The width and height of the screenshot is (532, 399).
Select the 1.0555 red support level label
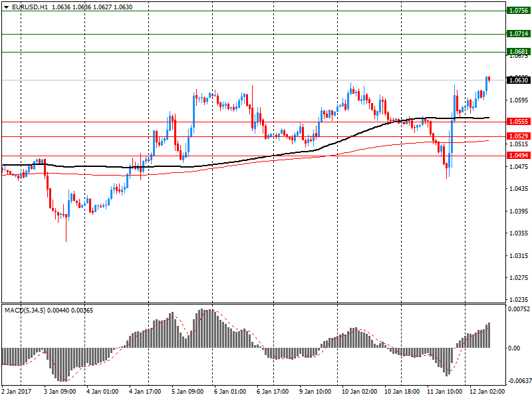pos(519,122)
